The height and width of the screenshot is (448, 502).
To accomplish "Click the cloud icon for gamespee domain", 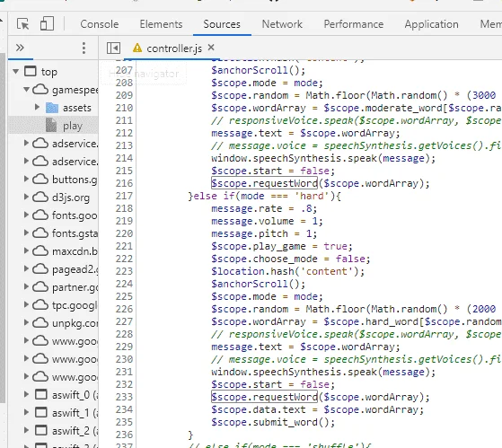I will [x=40, y=89].
